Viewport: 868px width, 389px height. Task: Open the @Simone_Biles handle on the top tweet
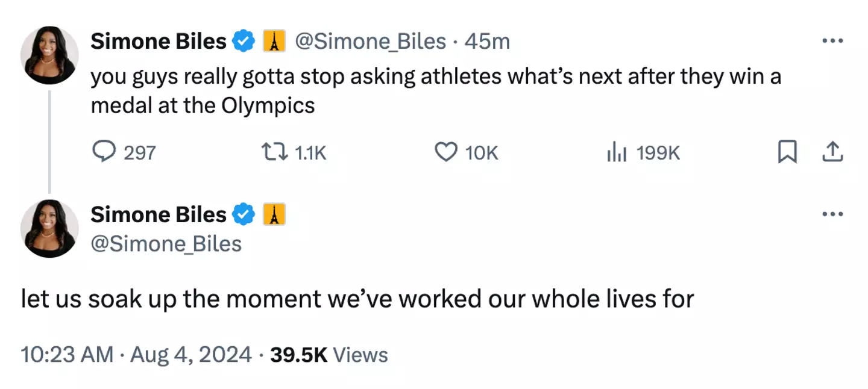click(x=371, y=41)
